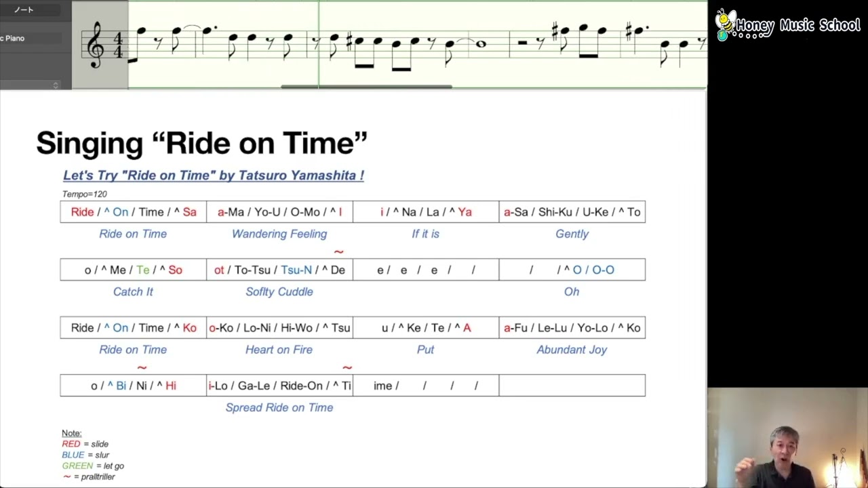Click the 'GREEN = let go' legend entry
Image resolution: width=868 pixels, height=488 pixels.
(93, 466)
